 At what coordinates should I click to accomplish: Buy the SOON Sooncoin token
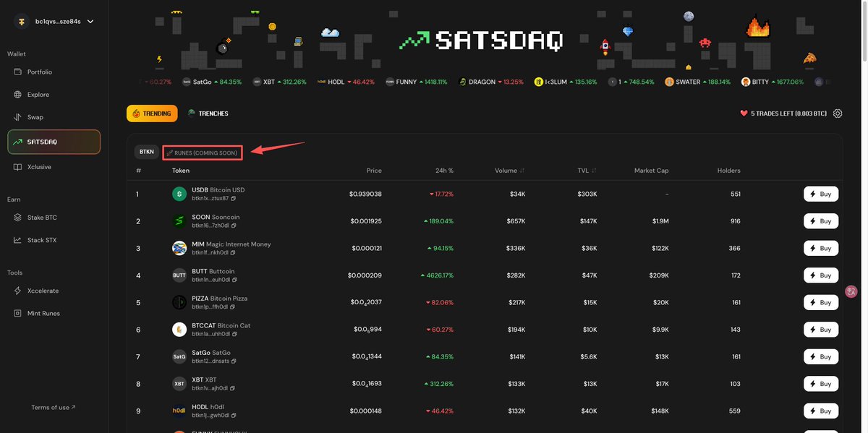pos(821,221)
